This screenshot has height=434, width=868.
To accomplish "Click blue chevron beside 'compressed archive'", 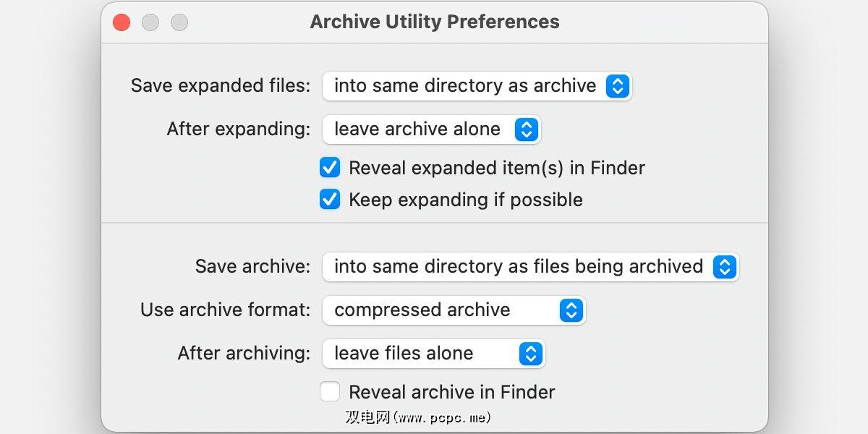I will 571,310.
